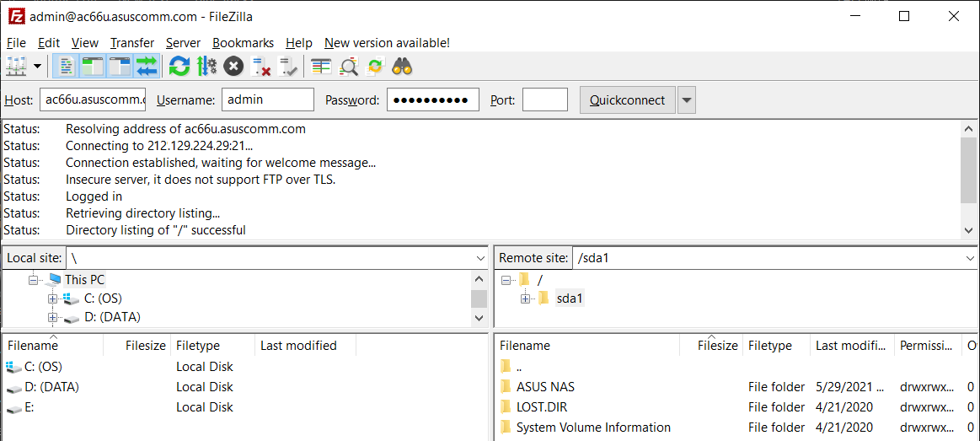Open the Bookmarks menu
980x441 pixels.
[x=243, y=43]
